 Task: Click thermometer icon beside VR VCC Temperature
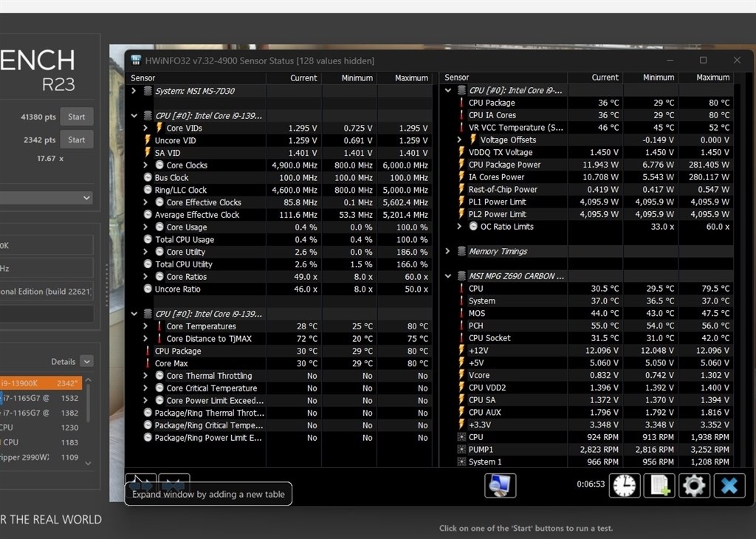pyautogui.click(x=461, y=127)
